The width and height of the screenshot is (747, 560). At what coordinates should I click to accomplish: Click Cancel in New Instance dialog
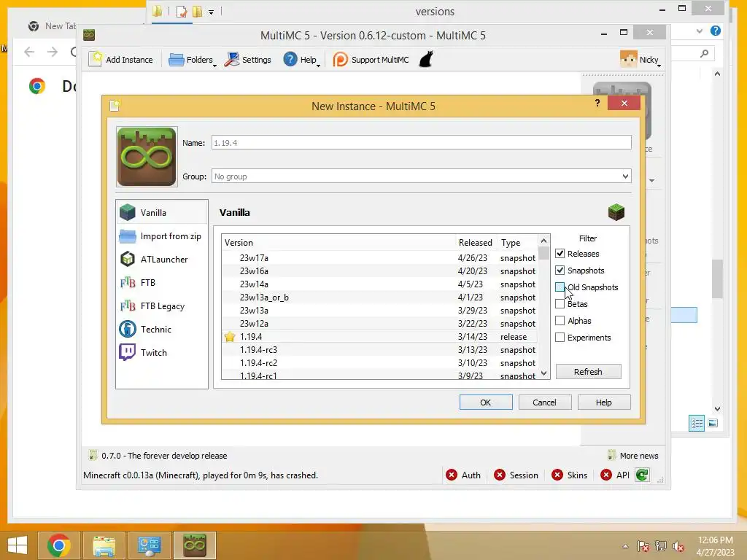click(544, 402)
